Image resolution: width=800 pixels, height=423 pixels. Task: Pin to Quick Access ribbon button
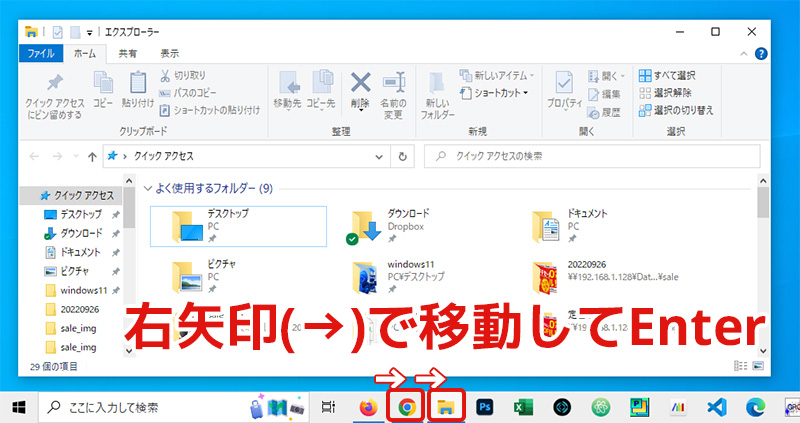click(x=55, y=95)
